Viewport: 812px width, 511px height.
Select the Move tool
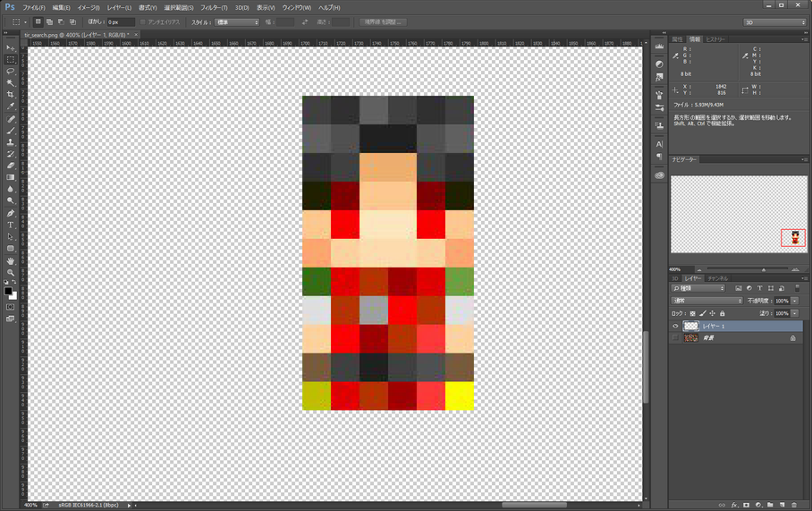(x=11, y=47)
